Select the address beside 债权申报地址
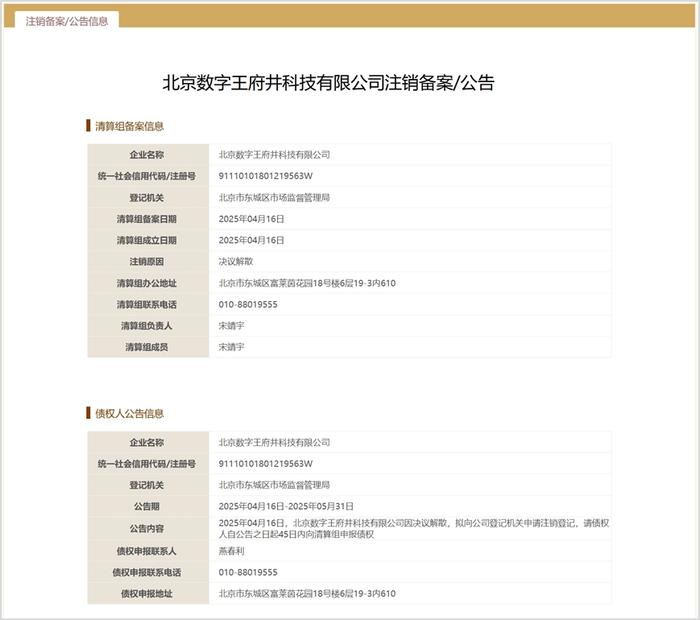The height and width of the screenshot is (620, 700). 307,594
